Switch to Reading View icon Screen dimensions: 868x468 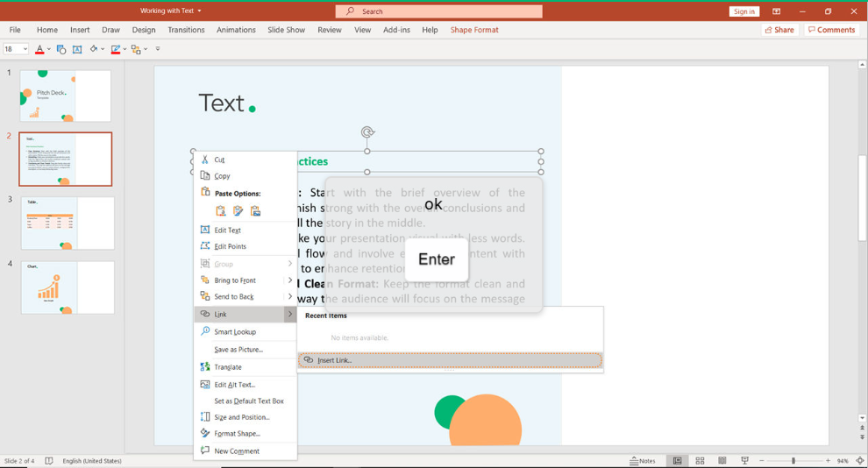tap(722, 460)
